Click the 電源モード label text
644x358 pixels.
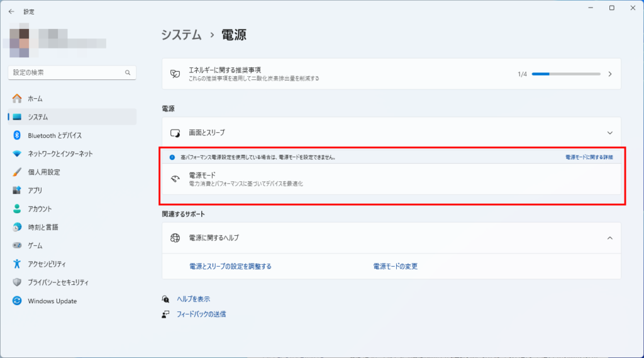(x=202, y=176)
